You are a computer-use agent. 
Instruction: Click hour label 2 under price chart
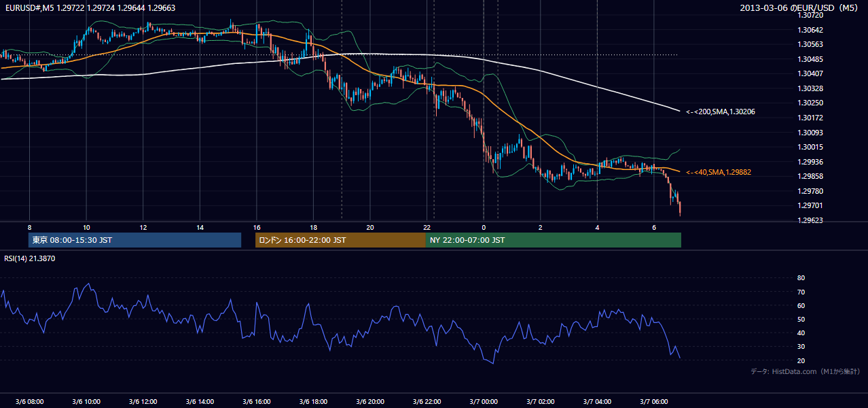[540, 227]
